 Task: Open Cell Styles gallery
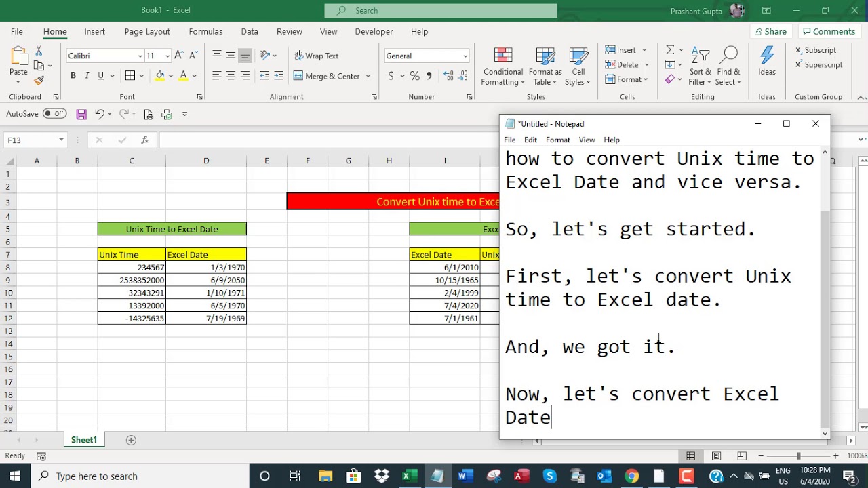tap(578, 66)
